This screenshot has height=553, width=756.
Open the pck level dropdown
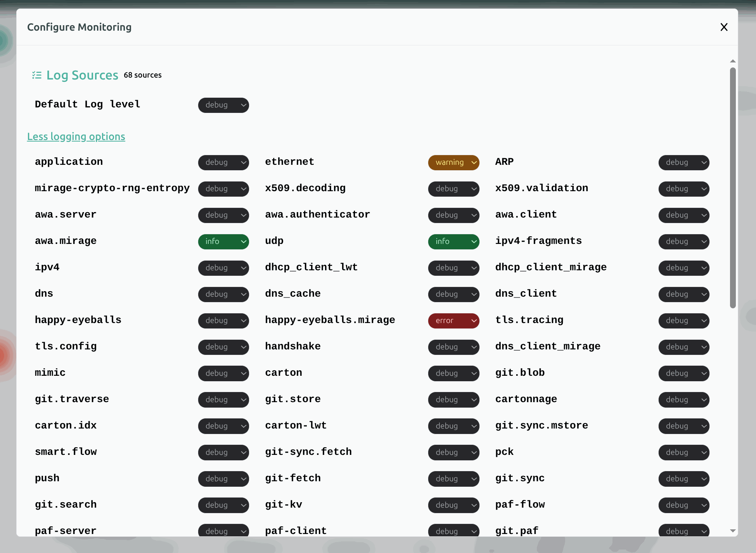tap(684, 453)
